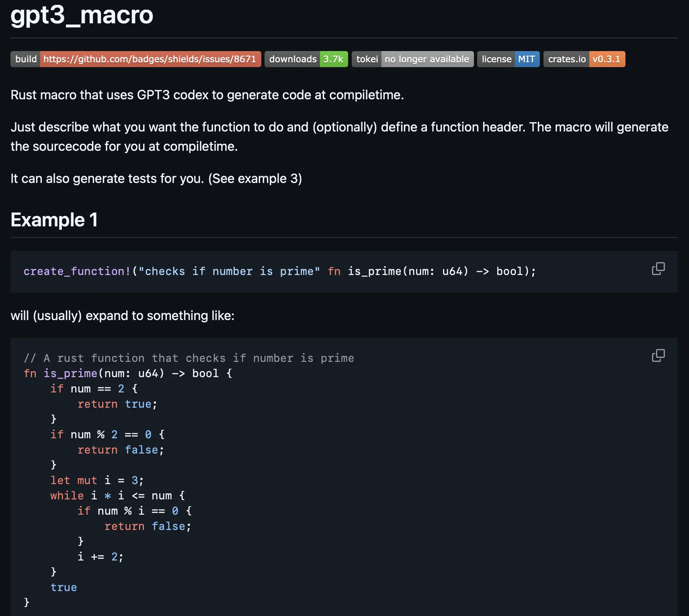The image size is (689, 616).
Task: Click the 'return true;' statement
Action: tap(117, 404)
